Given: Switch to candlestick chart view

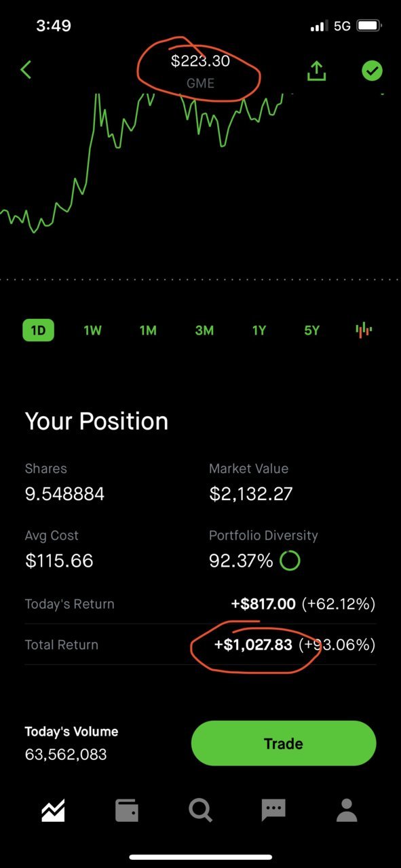Looking at the screenshot, I should (364, 331).
